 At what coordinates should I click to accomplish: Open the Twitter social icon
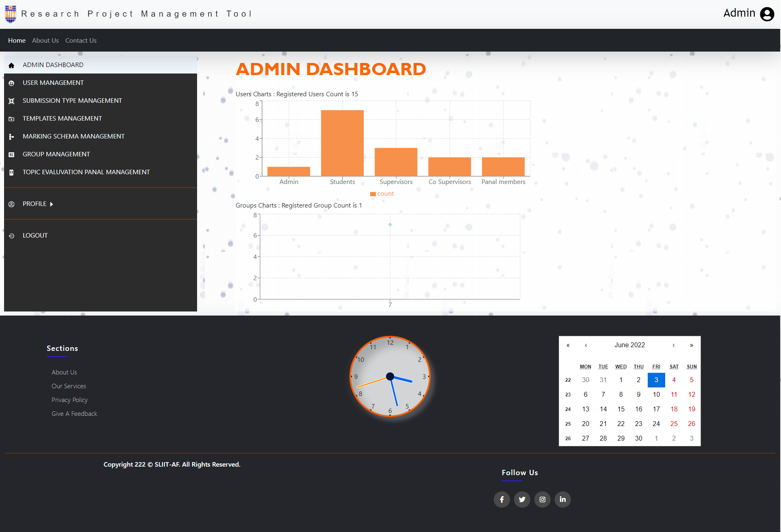click(522, 500)
